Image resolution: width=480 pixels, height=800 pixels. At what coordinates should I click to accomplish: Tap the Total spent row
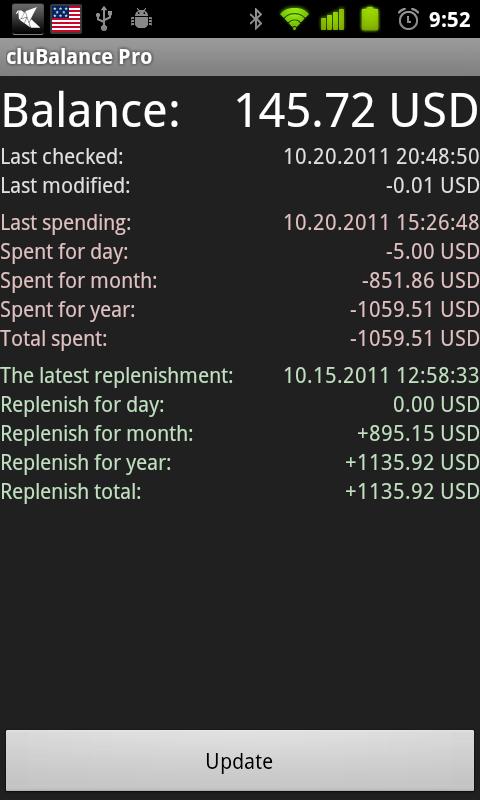pos(240,339)
